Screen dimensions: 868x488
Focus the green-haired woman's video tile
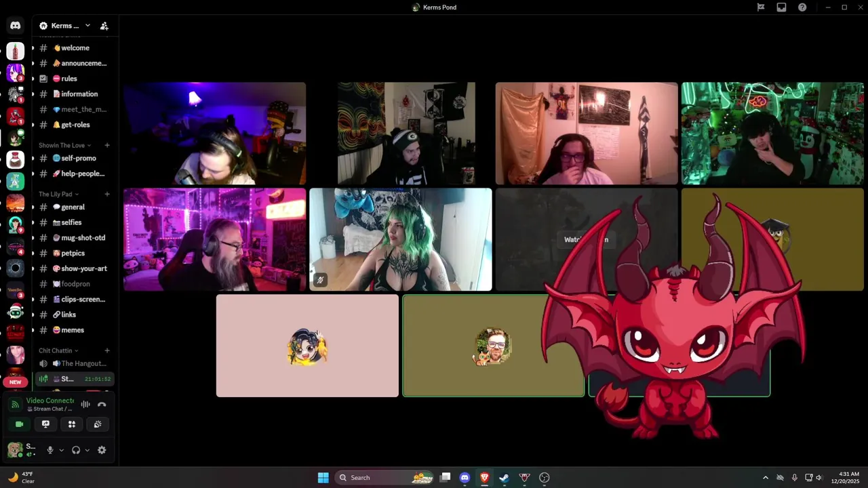click(x=400, y=239)
